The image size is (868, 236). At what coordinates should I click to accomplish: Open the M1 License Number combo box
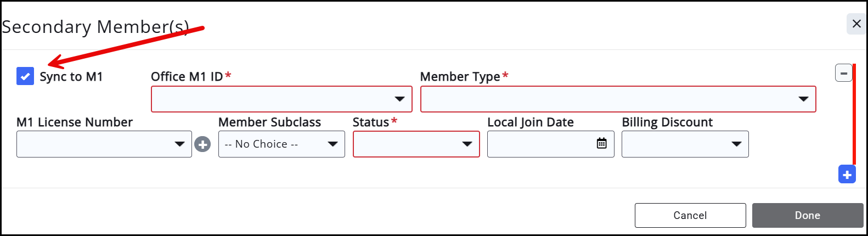point(96,144)
